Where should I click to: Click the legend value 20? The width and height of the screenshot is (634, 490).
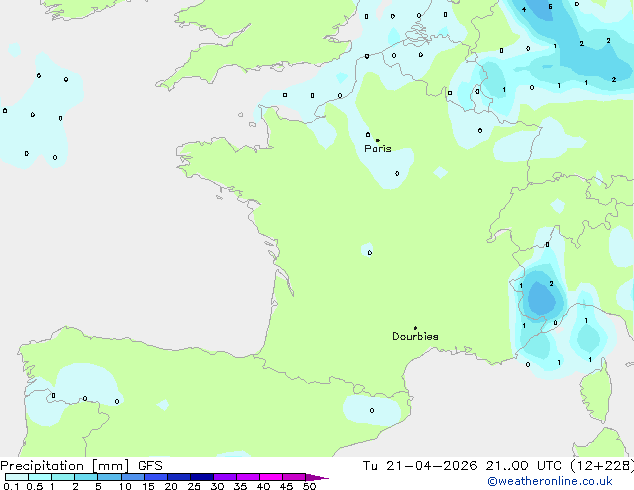[171, 486]
